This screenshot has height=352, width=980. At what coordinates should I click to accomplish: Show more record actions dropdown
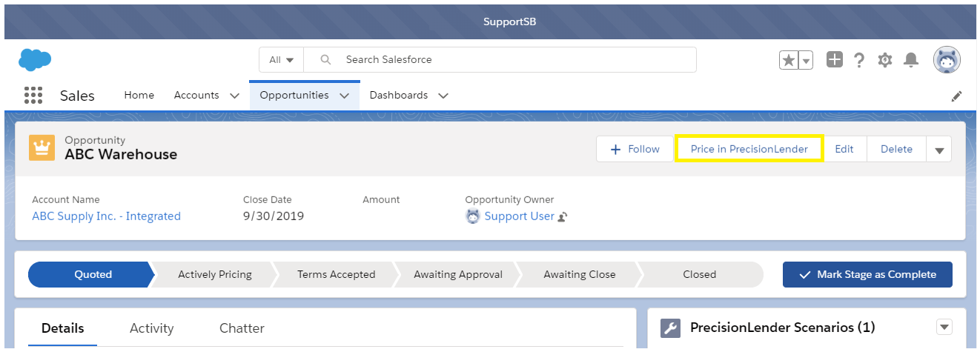[939, 149]
